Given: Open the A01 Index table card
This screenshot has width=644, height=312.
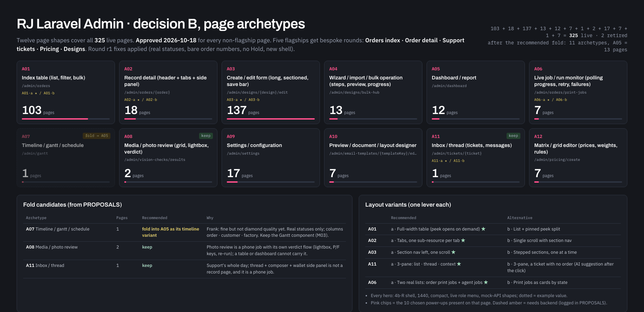Looking at the screenshot, I should 66,92.
